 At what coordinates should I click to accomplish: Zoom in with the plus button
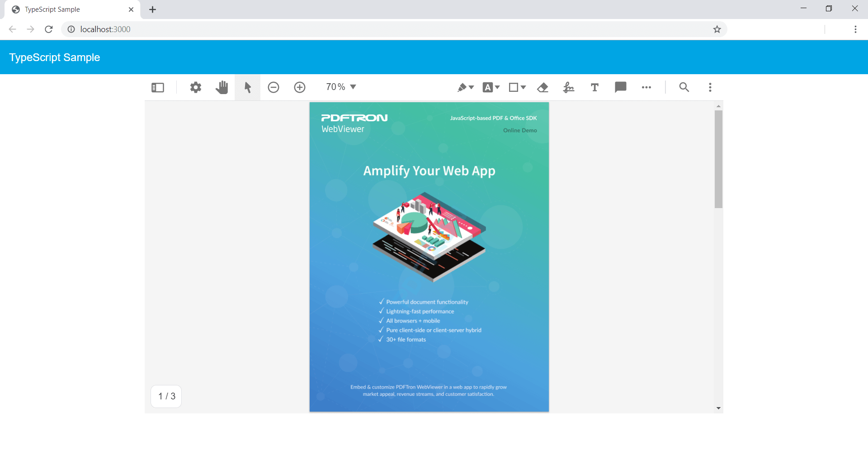pyautogui.click(x=300, y=87)
